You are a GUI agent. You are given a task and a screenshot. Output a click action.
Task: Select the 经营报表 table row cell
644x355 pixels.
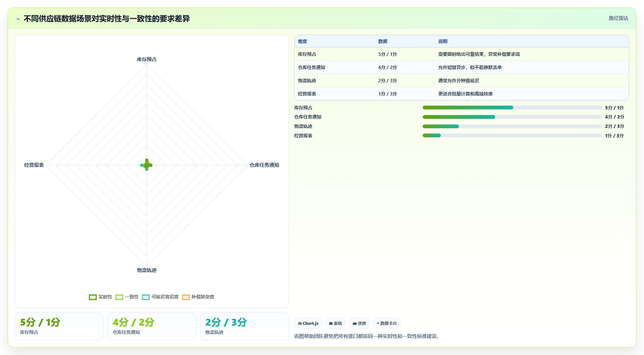[x=307, y=94]
